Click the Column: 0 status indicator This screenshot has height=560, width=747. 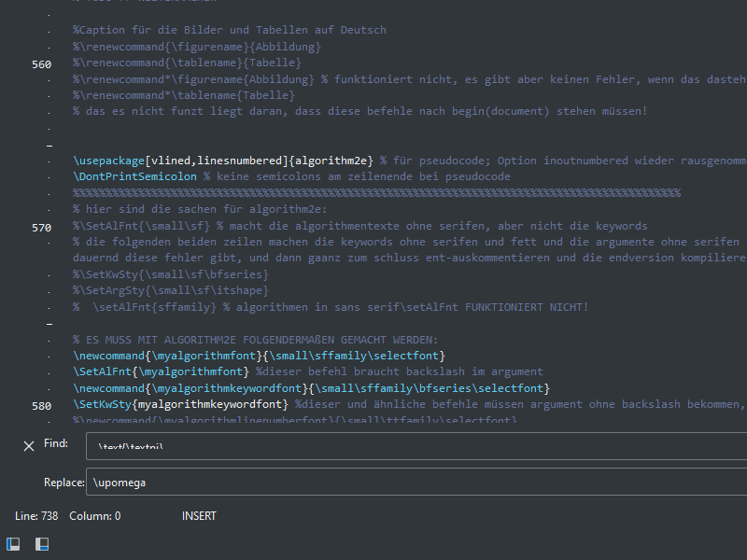coord(94,515)
